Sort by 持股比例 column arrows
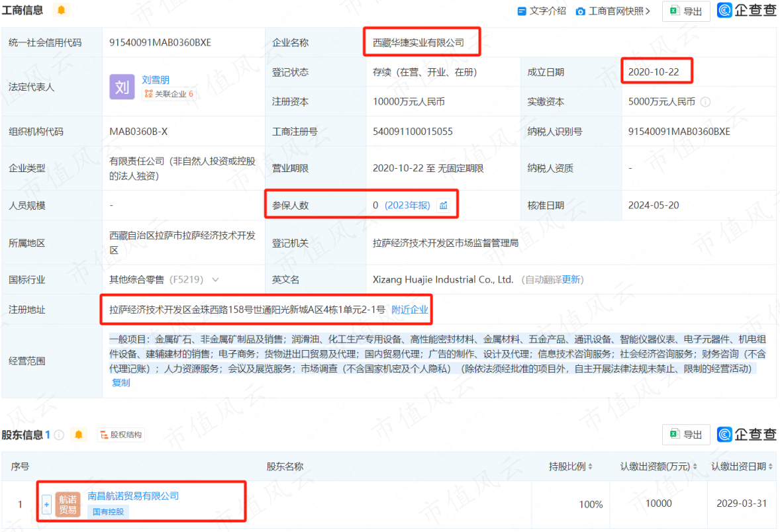The width and height of the screenshot is (780, 532). pos(590,466)
